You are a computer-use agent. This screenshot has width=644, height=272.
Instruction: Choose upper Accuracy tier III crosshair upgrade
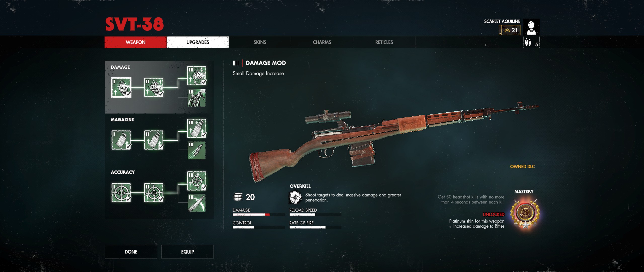pyautogui.click(x=197, y=181)
